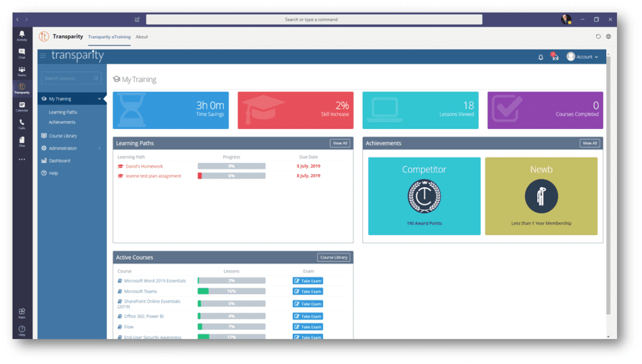Open Files in the Teams sidebar
Screen dimensions: 642x364
click(22, 141)
